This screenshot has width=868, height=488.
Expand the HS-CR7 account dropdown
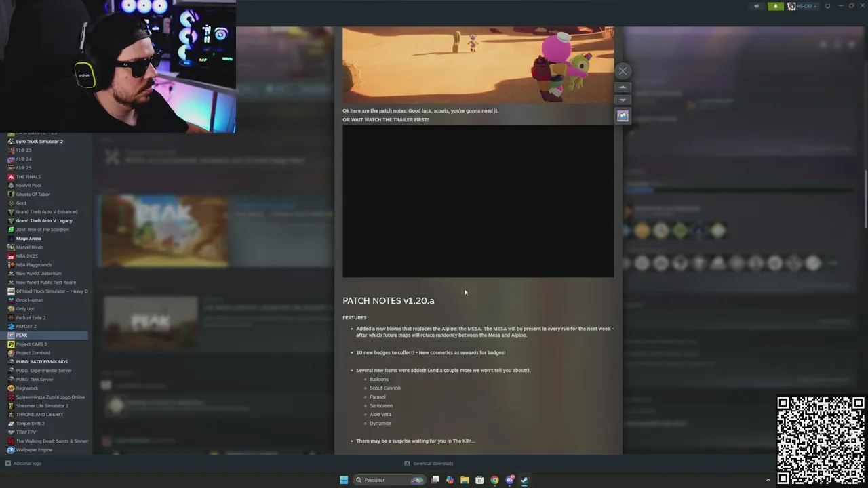click(x=802, y=6)
